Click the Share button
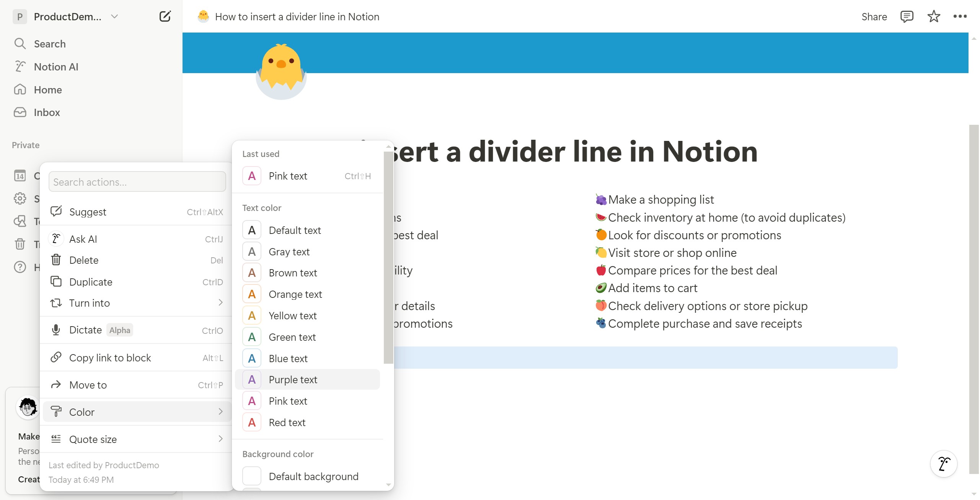This screenshot has height=500, width=980. click(x=874, y=16)
